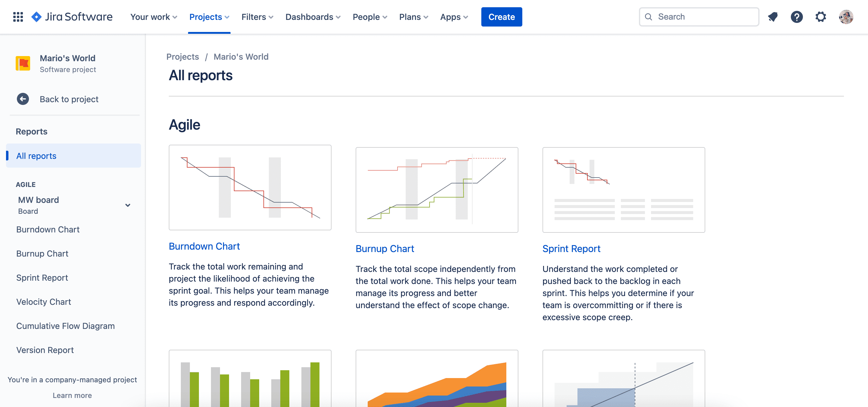Click the Search input field
The width and height of the screenshot is (868, 407).
click(699, 17)
